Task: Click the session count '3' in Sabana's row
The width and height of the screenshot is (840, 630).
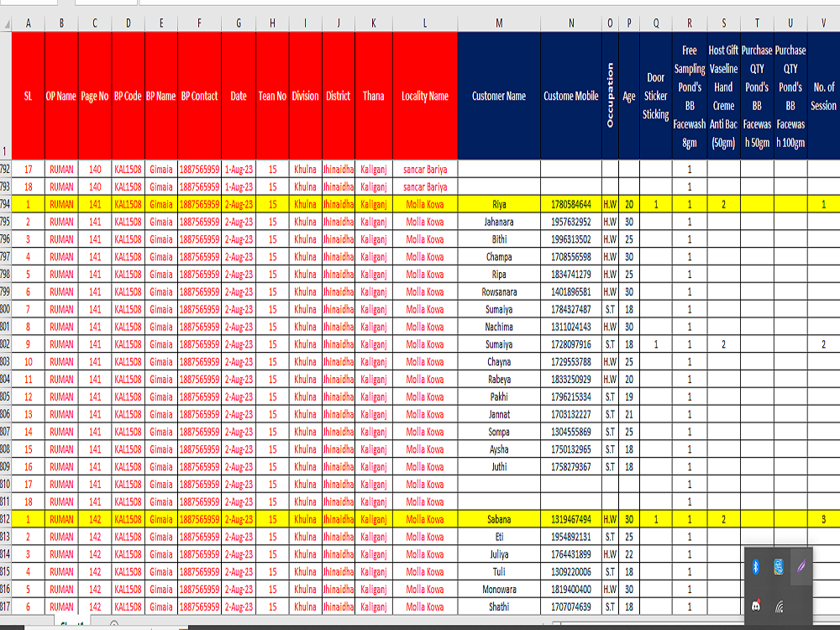Action: [823, 519]
